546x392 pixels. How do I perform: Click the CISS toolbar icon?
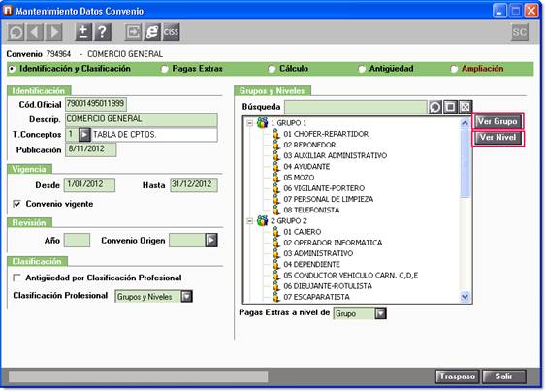[x=171, y=32]
